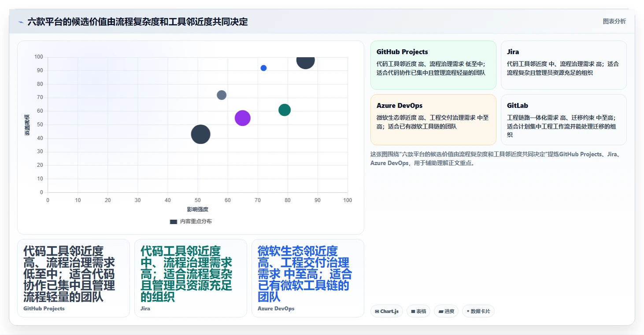This screenshot has height=335, width=644.
Task: Click the page title 六款平台的候选价值
Action: pos(137,22)
